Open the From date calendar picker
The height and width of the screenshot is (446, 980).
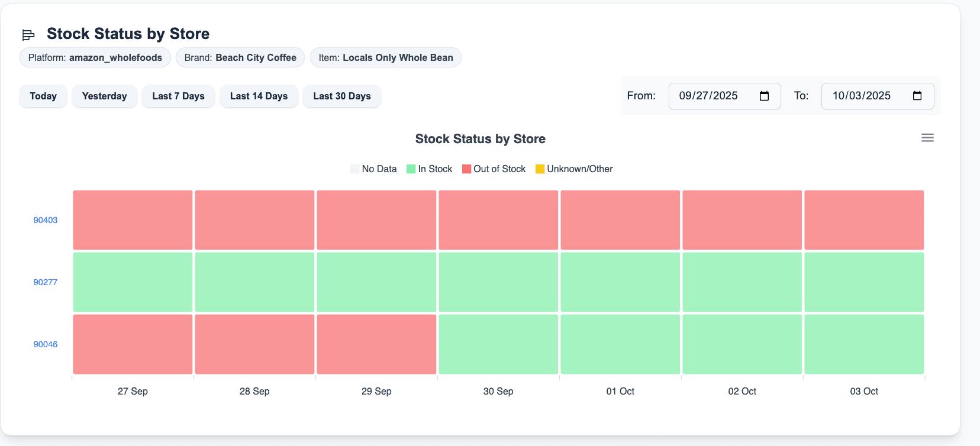[x=764, y=96]
